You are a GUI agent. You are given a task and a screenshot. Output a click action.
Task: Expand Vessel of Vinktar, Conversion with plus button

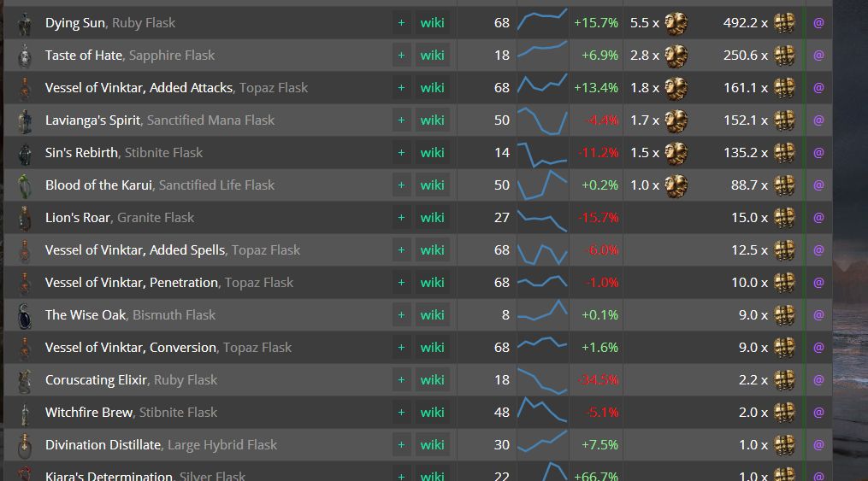pos(401,348)
